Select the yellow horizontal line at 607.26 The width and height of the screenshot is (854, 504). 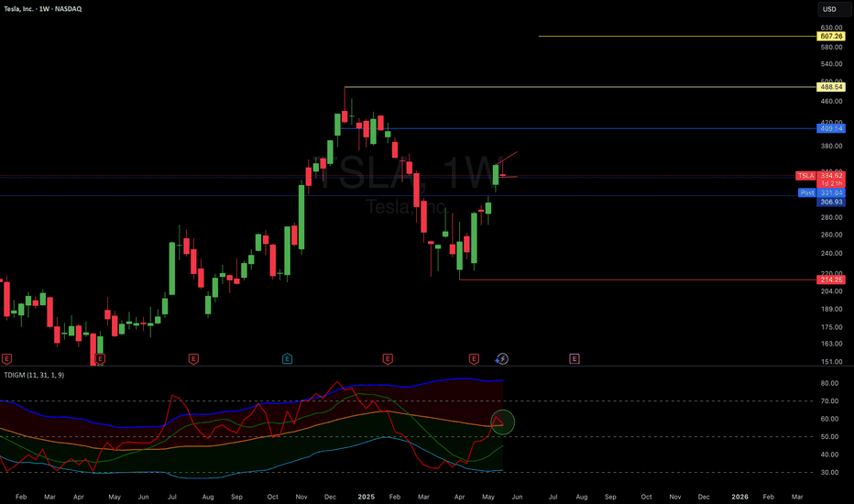tap(677, 37)
